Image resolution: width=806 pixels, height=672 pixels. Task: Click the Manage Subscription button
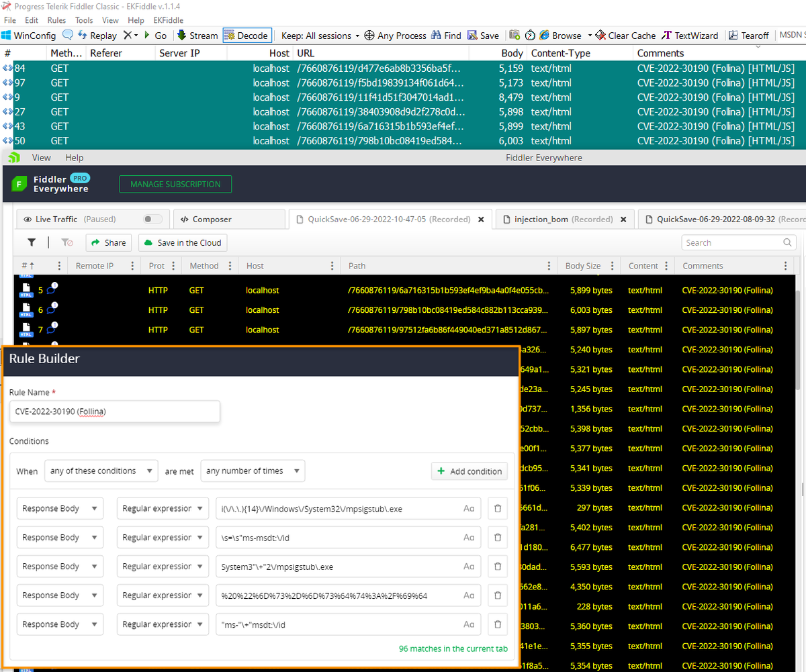175,184
